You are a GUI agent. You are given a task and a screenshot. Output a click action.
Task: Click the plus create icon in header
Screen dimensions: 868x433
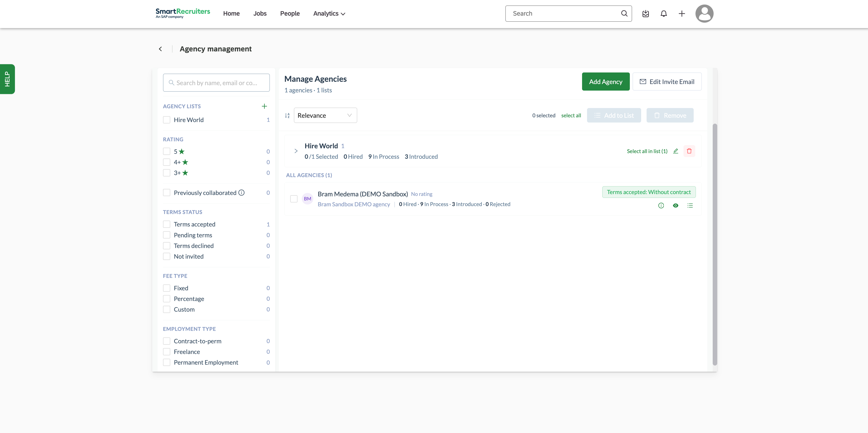[x=682, y=14]
